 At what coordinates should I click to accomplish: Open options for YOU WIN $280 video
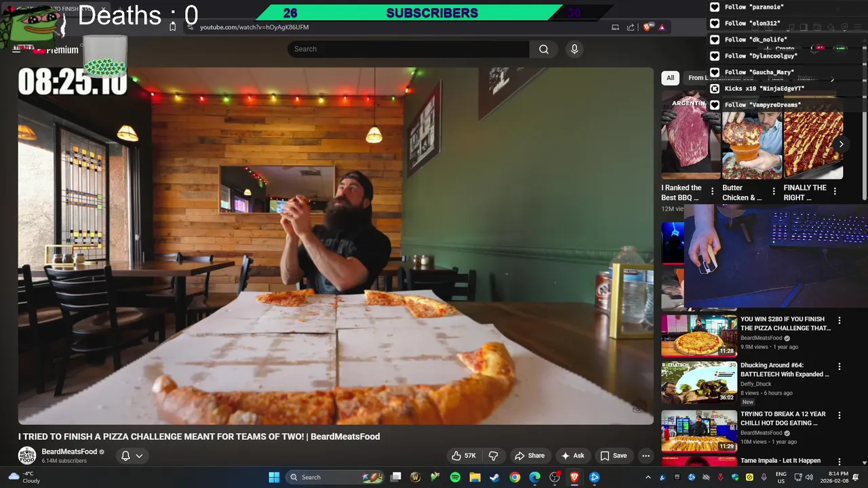840,321
